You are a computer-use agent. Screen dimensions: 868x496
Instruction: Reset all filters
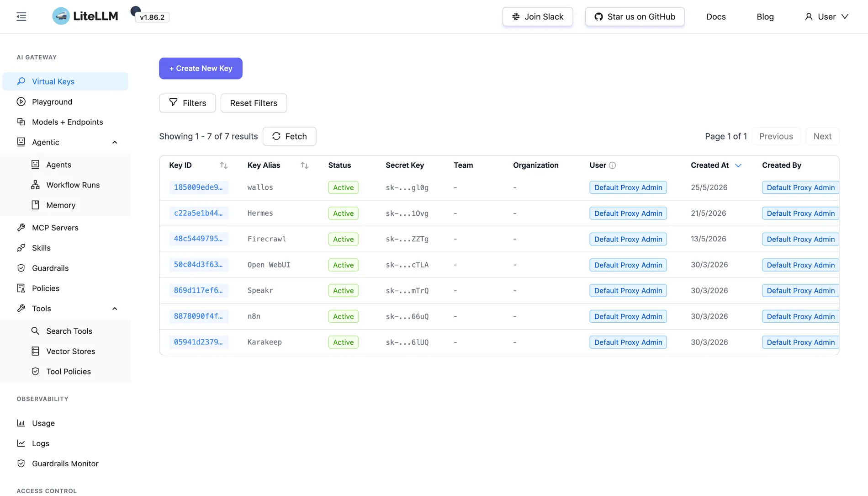pyautogui.click(x=254, y=103)
